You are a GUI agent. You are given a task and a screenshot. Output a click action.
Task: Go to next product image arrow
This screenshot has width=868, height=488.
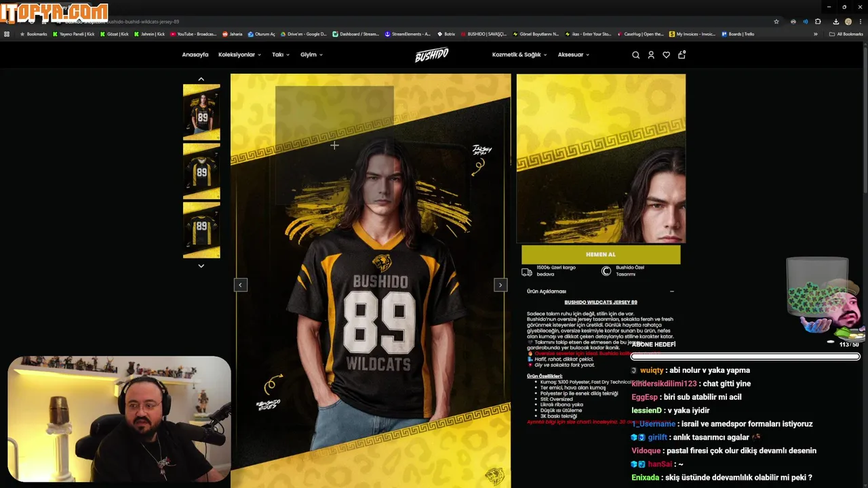pyautogui.click(x=500, y=285)
